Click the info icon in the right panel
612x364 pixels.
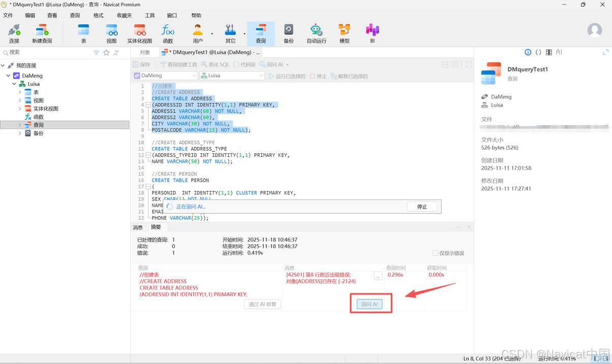coord(528,52)
